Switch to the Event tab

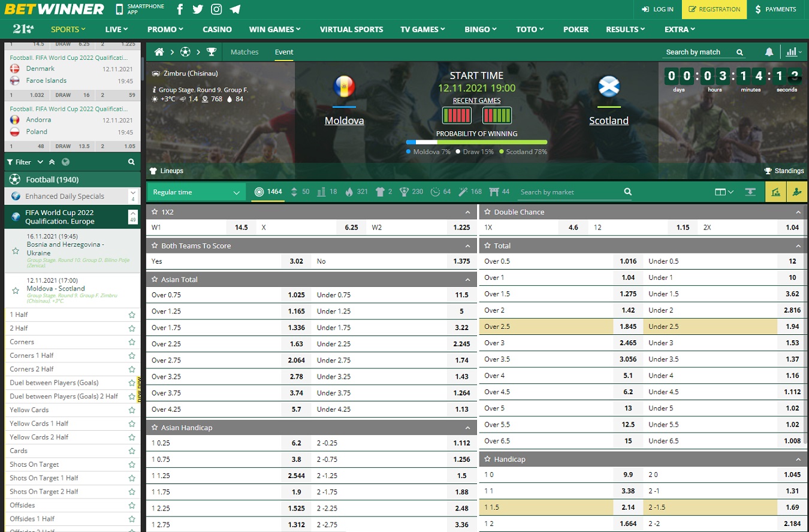coord(284,52)
